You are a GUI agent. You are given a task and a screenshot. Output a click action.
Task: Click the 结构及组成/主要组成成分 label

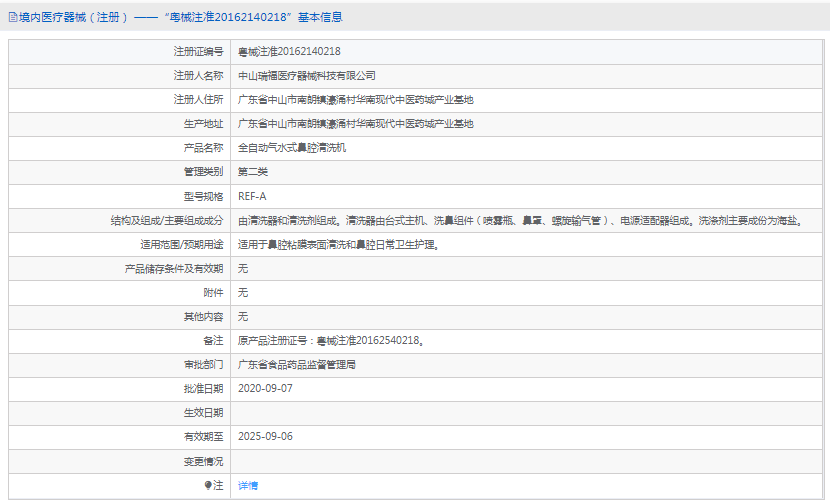[167, 220]
